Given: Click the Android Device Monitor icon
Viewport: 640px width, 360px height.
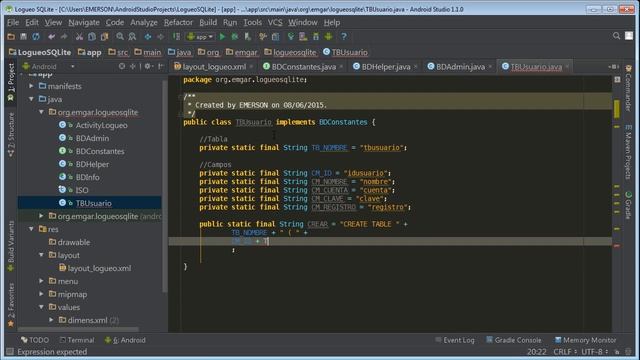Looking at the screenshot, I should [x=329, y=37].
